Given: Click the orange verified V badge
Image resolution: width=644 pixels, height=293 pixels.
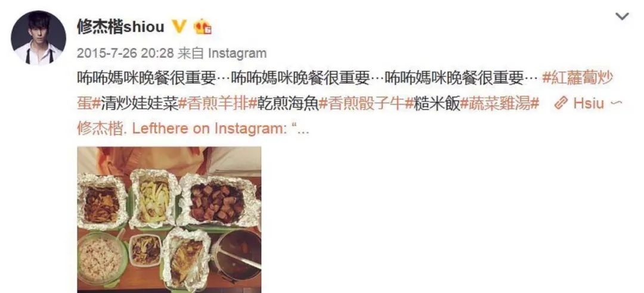Looking at the screenshot, I should pos(179,27).
